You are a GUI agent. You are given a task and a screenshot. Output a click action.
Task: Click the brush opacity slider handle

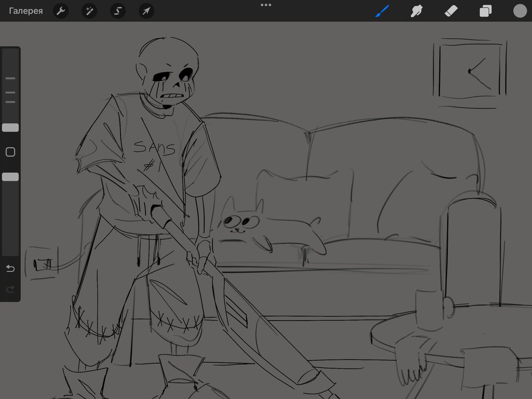tap(10, 177)
